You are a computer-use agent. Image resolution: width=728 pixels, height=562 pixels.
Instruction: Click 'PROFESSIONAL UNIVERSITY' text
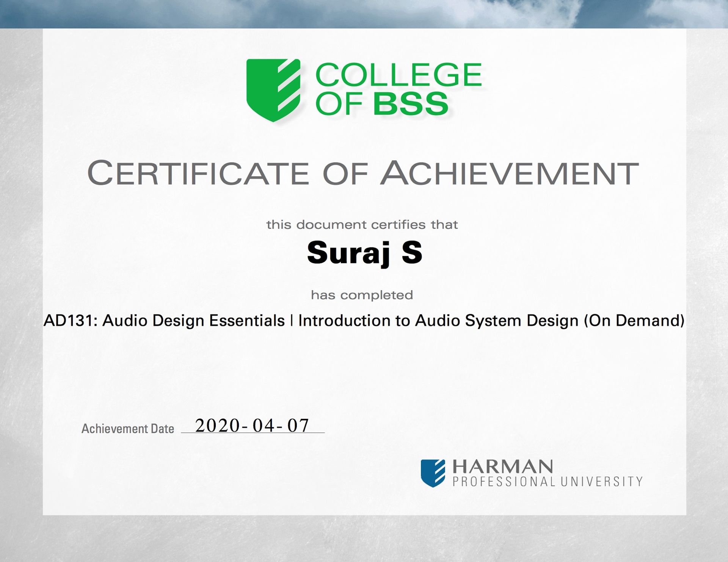[548, 482]
